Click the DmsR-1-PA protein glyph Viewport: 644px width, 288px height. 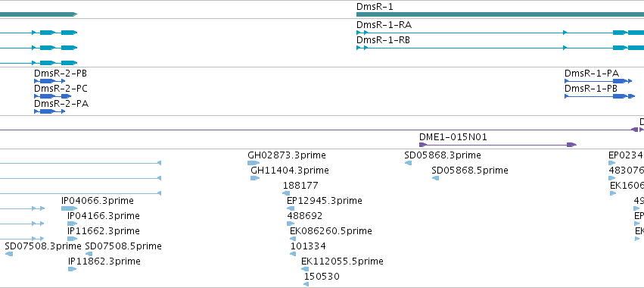[x=598, y=81]
